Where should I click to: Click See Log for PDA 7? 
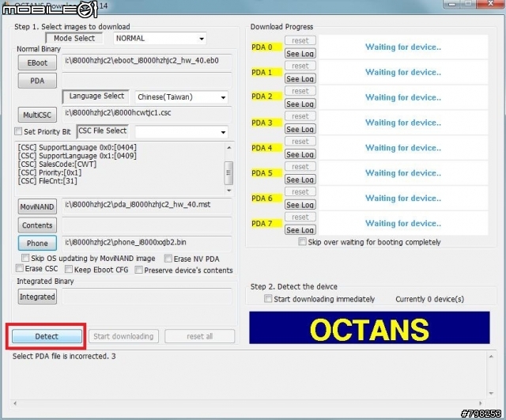[300, 230]
